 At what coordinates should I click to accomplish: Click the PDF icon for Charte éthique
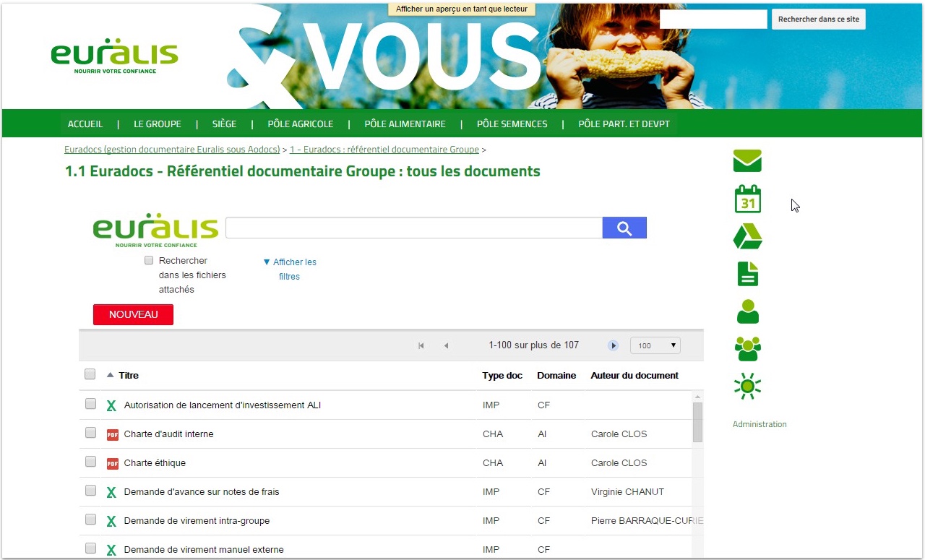coord(112,463)
